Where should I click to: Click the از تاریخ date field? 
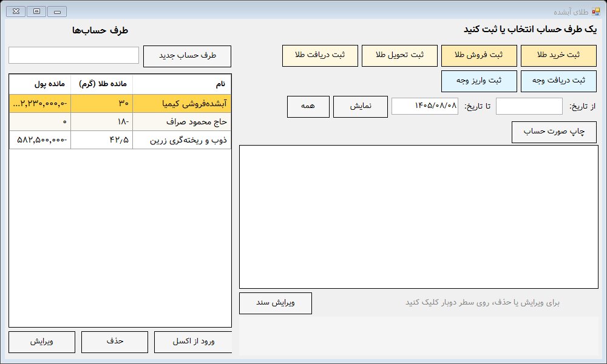tap(529, 106)
